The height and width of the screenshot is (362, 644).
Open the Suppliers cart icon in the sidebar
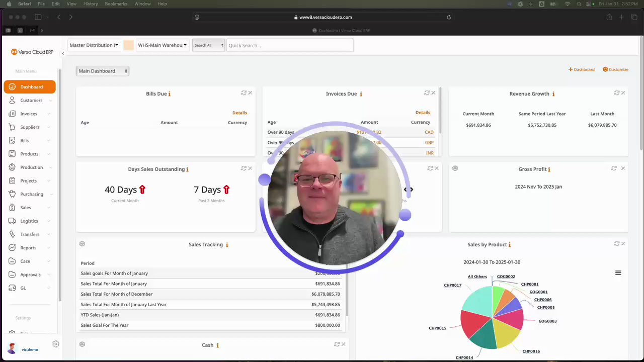(13, 127)
